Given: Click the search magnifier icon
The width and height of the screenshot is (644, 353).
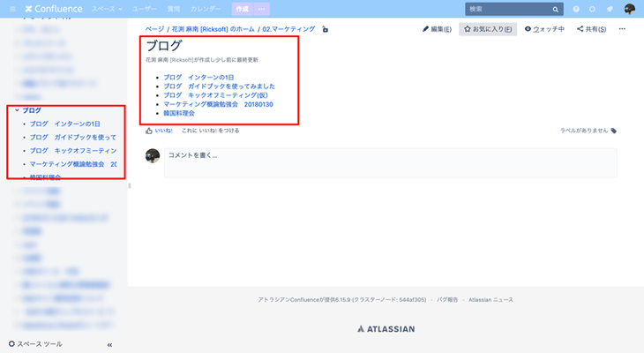Looking at the screenshot, I should point(555,10).
